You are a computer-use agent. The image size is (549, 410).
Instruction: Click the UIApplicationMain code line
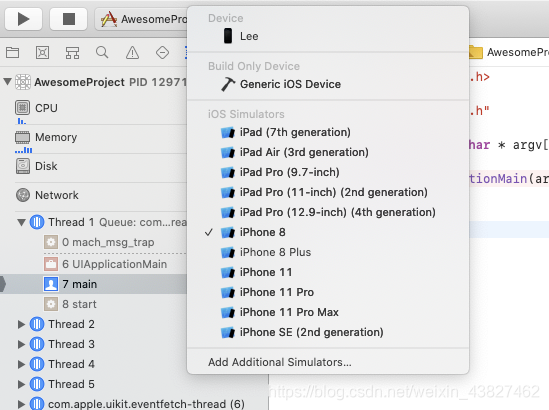[x=509, y=179]
